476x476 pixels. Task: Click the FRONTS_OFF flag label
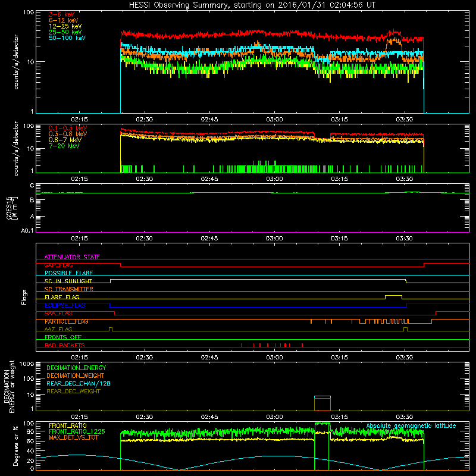pos(63,337)
